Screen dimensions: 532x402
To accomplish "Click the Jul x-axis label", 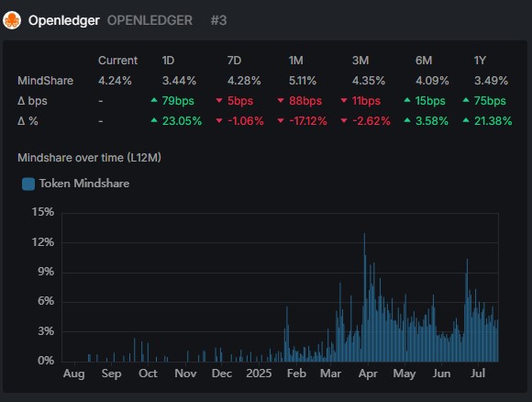I will pos(478,374).
